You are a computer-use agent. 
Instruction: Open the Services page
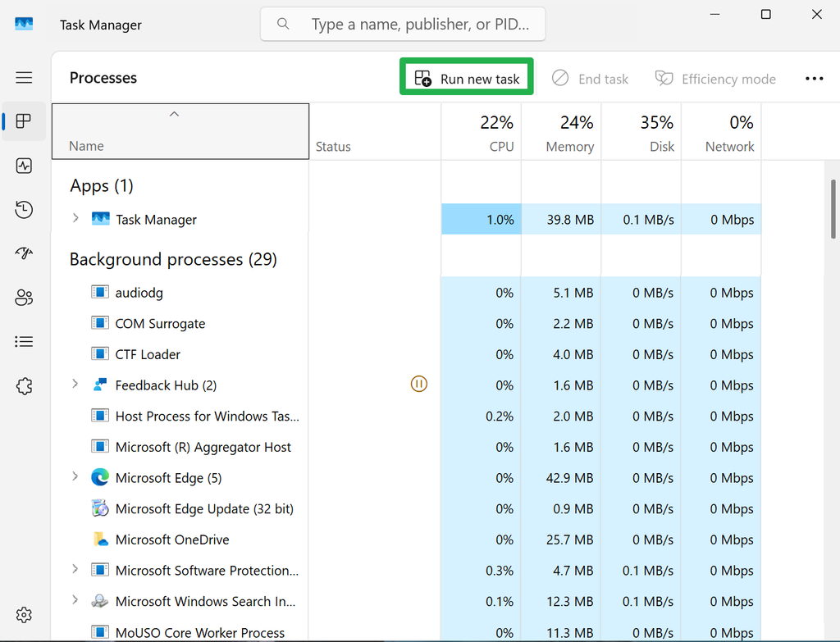24,385
